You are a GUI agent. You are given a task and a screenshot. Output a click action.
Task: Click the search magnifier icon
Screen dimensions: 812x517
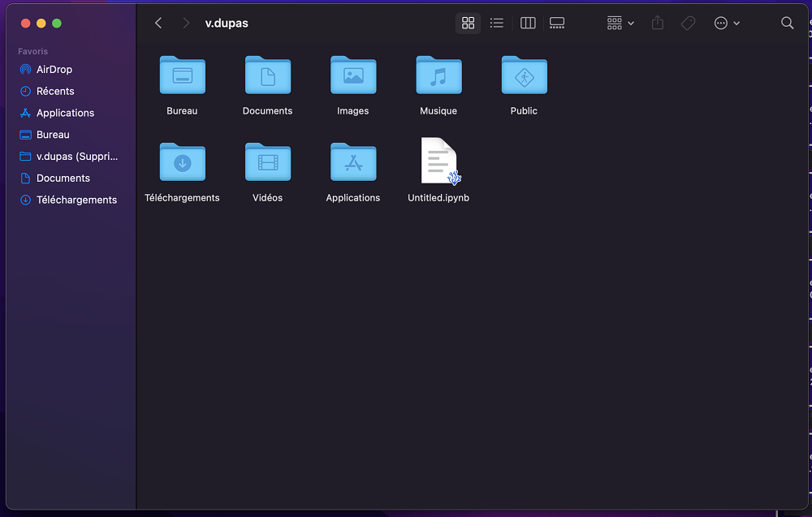point(787,24)
